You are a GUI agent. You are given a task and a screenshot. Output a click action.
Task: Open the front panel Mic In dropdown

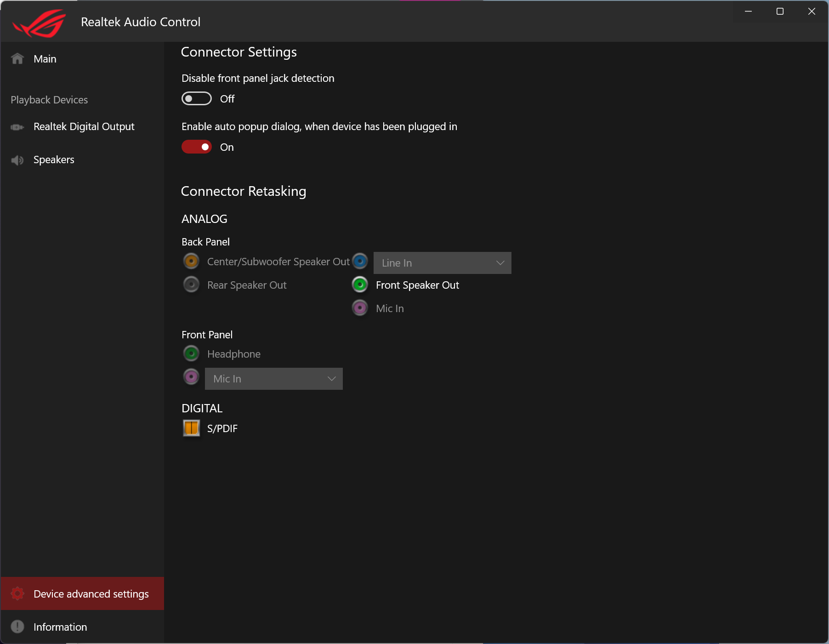273,379
